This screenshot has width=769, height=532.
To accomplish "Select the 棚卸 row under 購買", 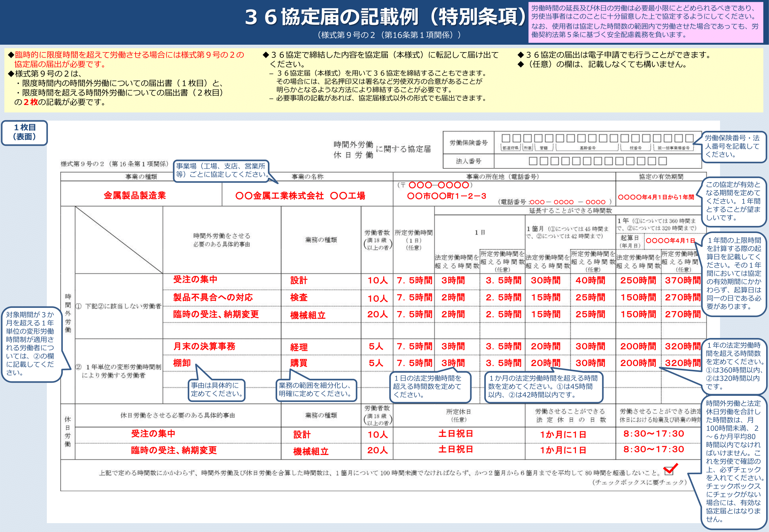I will (182, 362).
